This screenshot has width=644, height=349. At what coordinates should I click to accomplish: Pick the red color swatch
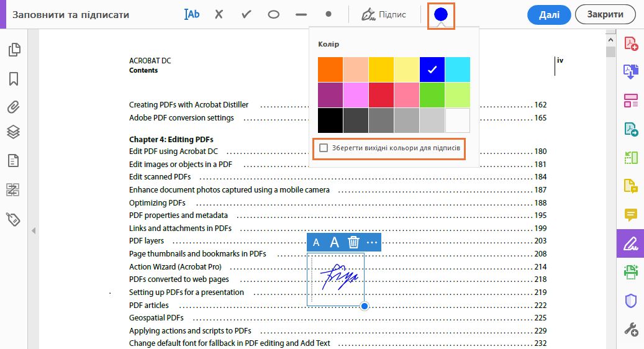coord(381,95)
